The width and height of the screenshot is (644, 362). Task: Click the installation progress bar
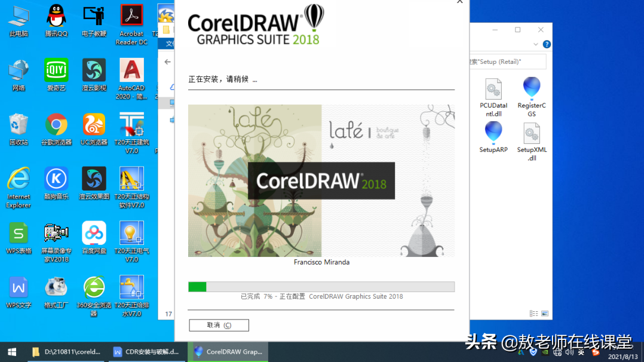click(x=321, y=287)
